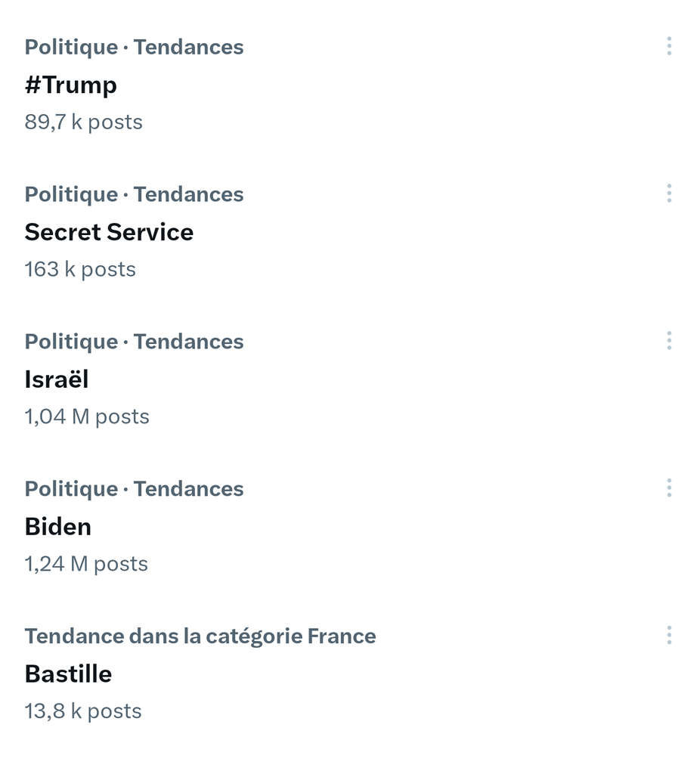Click the 89,7 k posts count
Viewport: 700px width, 774px height.
tap(83, 122)
